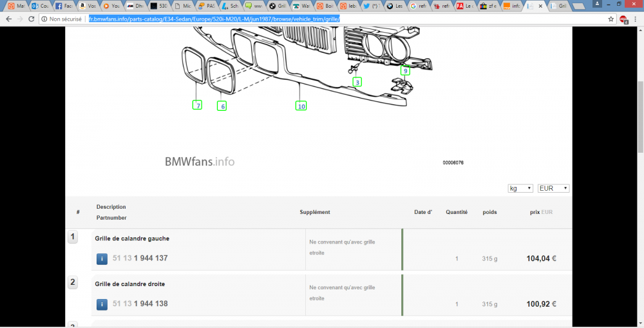
Task: Open a new browser tab
Action: click(579, 6)
